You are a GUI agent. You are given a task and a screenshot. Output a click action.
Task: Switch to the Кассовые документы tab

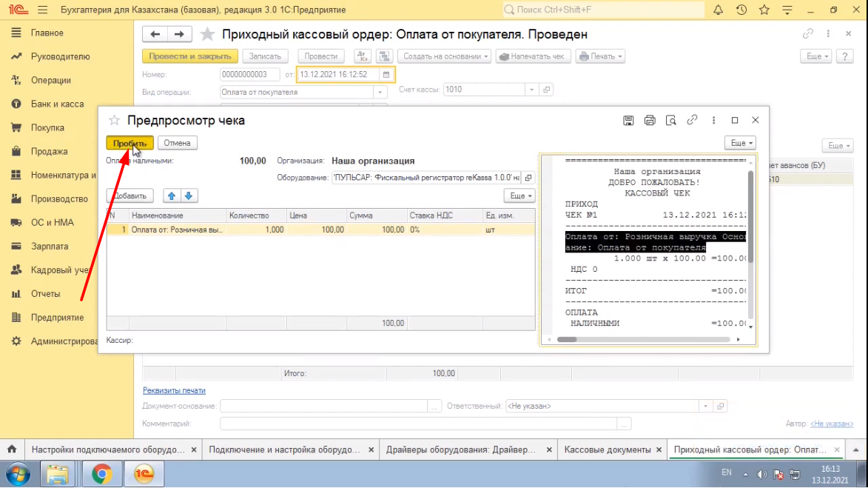coord(608,449)
